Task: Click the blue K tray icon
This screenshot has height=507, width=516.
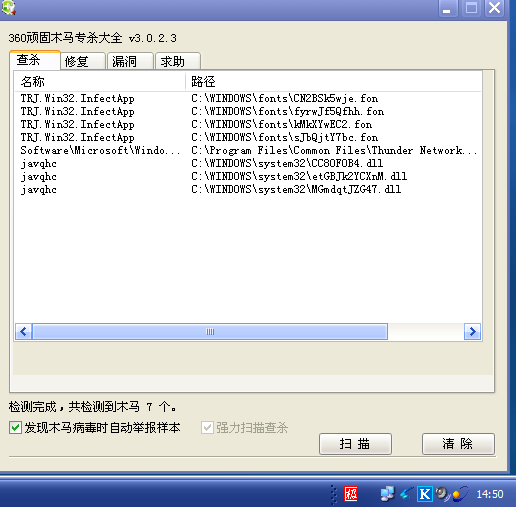Action: click(x=425, y=494)
